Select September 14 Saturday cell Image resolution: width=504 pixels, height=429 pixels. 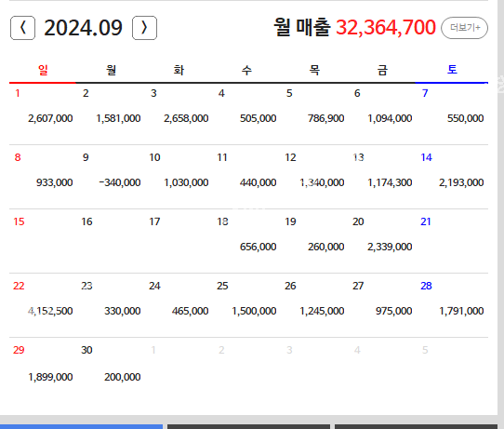452,177
